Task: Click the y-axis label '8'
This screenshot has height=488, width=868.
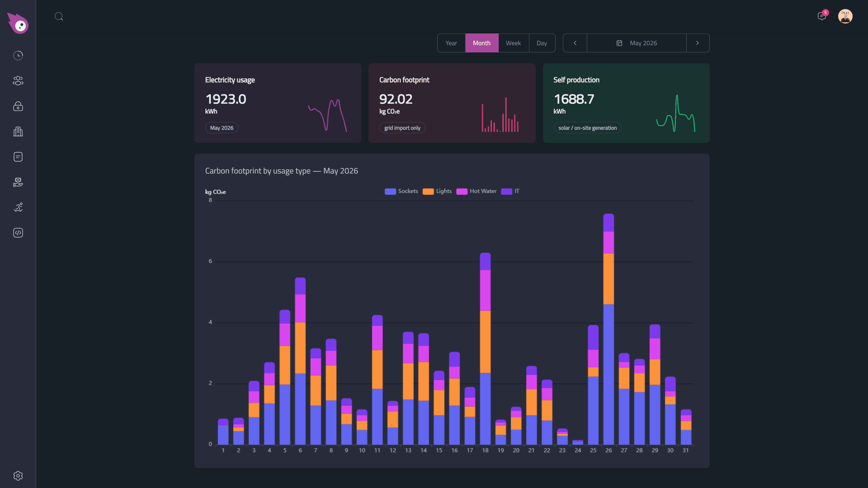Action: [210, 200]
